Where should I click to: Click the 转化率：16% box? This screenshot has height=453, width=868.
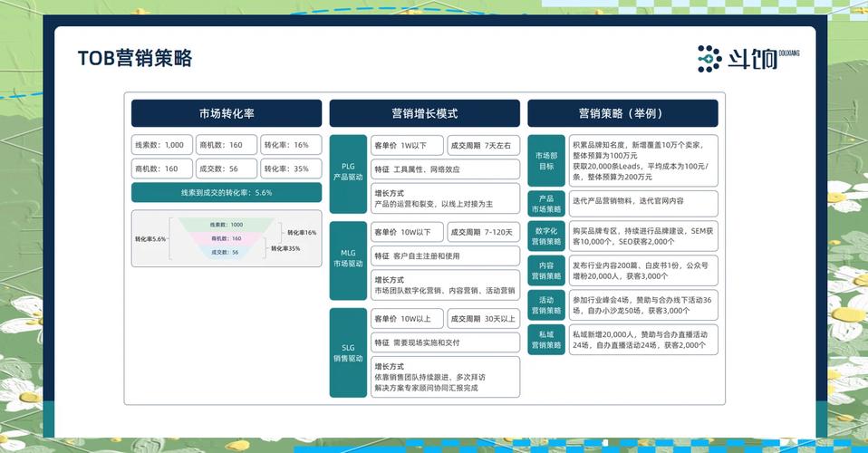tap(290, 145)
